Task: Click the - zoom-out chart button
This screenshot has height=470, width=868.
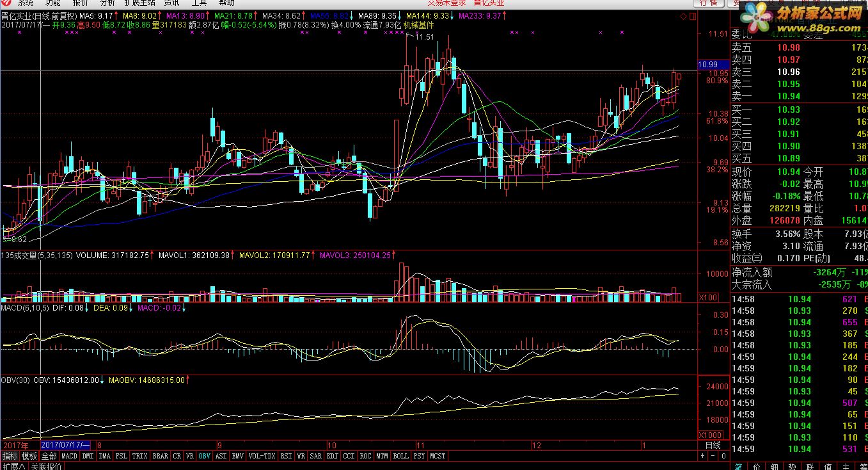Action: tap(713, 456)
